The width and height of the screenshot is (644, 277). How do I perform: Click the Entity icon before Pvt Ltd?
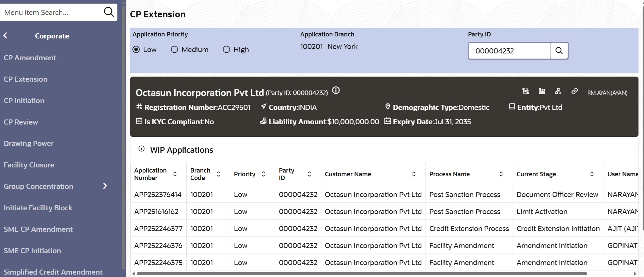point(512,107)
